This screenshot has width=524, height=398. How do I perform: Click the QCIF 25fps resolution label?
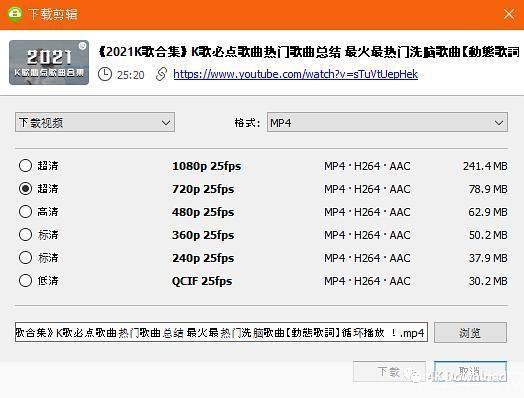(x=202, y=281)
